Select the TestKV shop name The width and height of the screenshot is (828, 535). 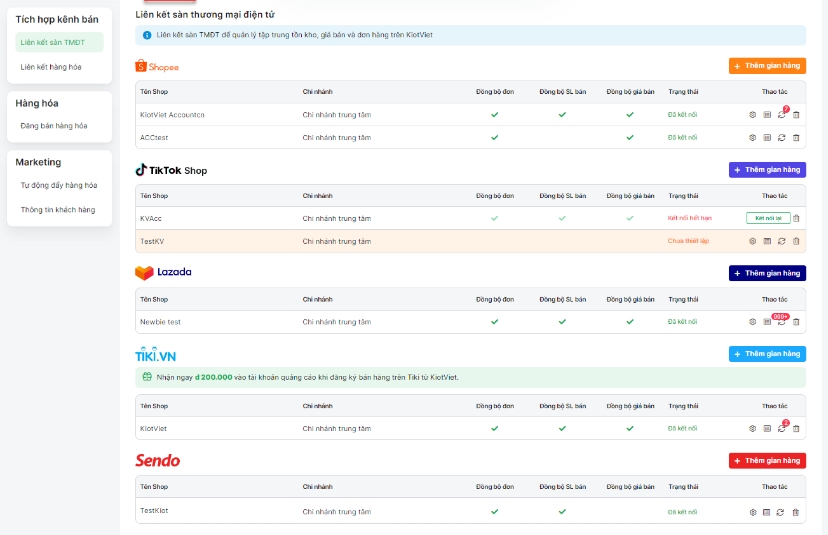[152, 241]
